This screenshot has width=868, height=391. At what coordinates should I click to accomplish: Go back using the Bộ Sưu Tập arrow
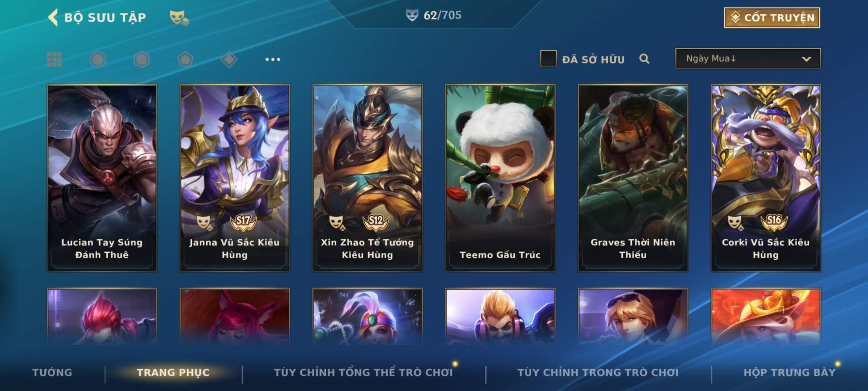pyautogui.click(x=53, y=17)
